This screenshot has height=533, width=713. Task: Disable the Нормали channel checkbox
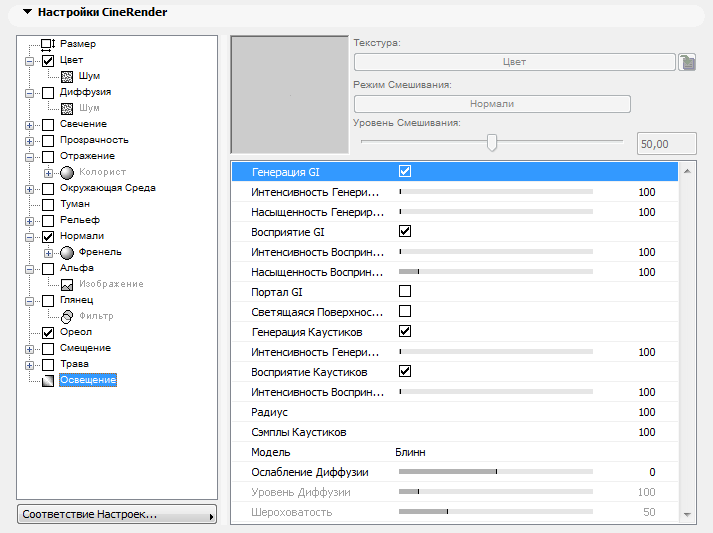(x=48, y=236)
